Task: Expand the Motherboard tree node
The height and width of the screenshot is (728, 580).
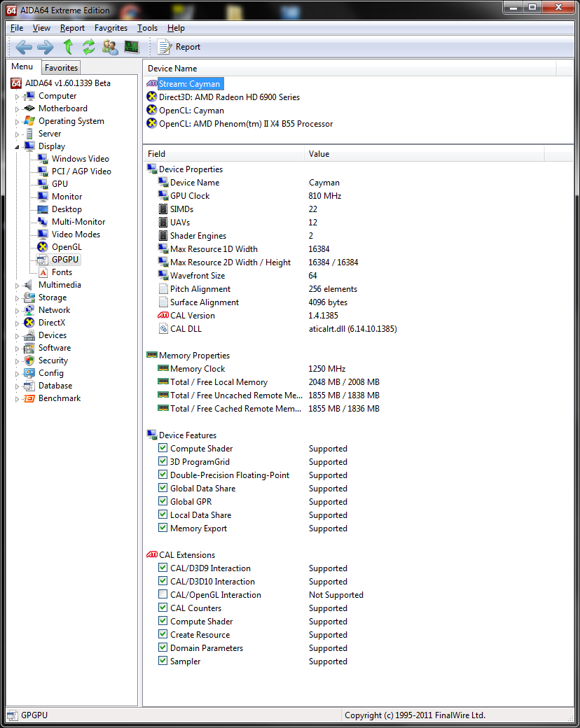Action: [x=18, y=109]
